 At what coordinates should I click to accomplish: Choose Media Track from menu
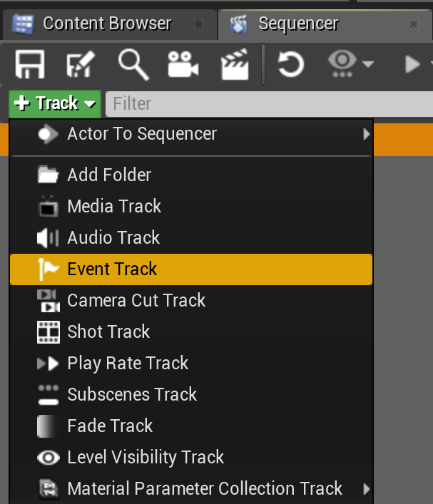191,206
